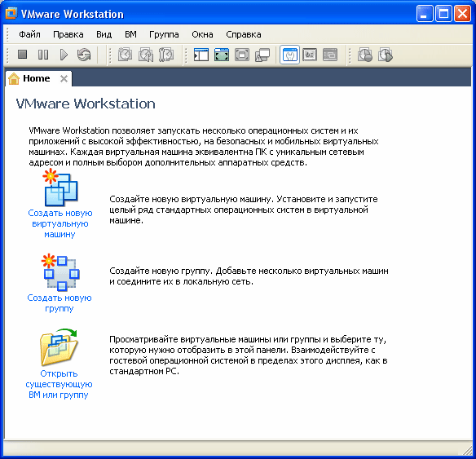Viewport: 476px width, 459px height.
Task: Click the new group icon
Action: click(x=60, y=272)
